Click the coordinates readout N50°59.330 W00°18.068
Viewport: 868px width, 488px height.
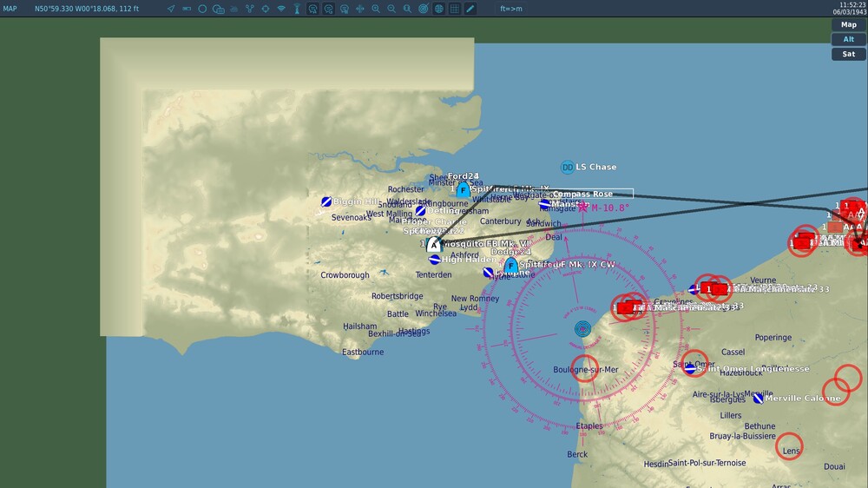click(87, 9)
